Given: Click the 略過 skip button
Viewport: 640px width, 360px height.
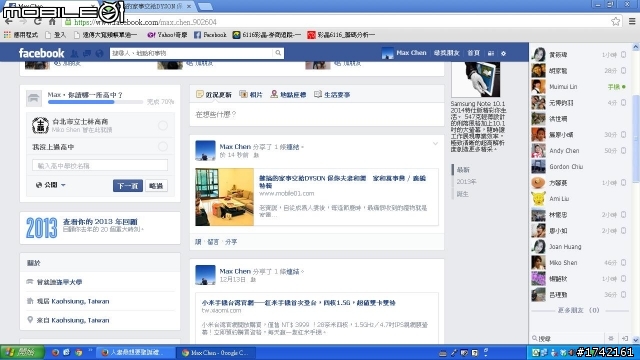Looking at the screenshot, I should point(156,186).
